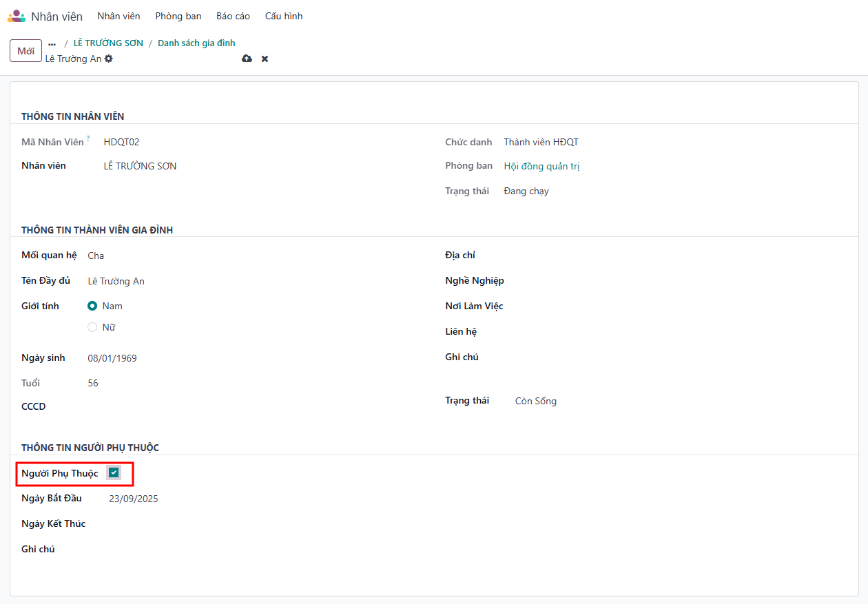Click the Liên hệ input field
The width and height of the screenshot is (868, 604).
(681, 332)
